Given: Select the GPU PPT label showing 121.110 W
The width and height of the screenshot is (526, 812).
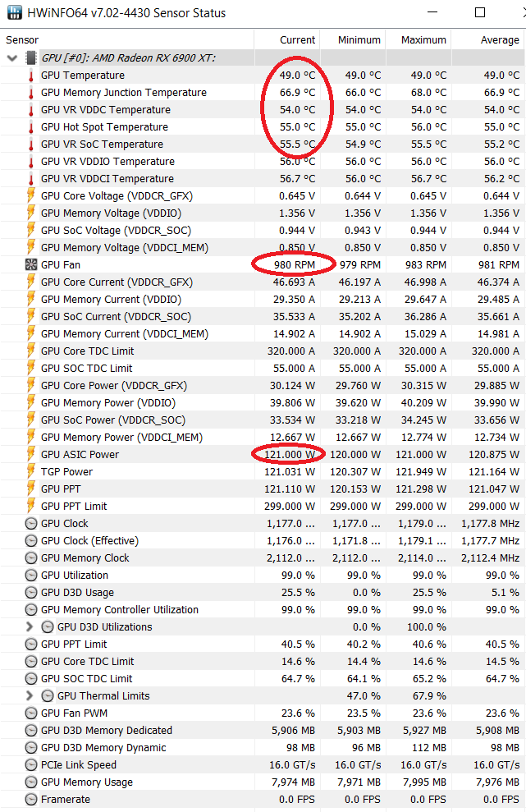Looking at the screenshot, I should pos(61,489).
